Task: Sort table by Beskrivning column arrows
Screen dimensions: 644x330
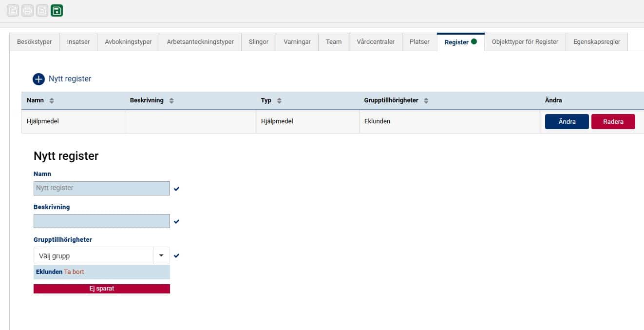Action: [171, 101]
